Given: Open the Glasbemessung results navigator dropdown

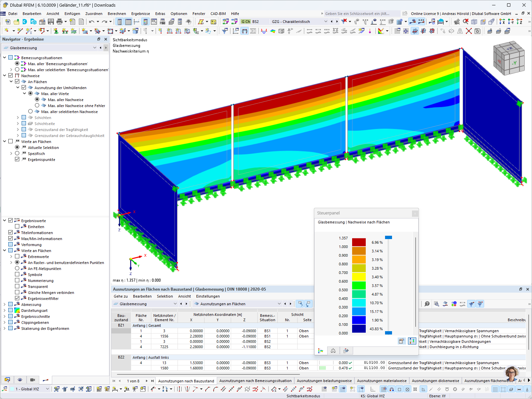Looking at the screenshot, I should (x=95, y=48).
